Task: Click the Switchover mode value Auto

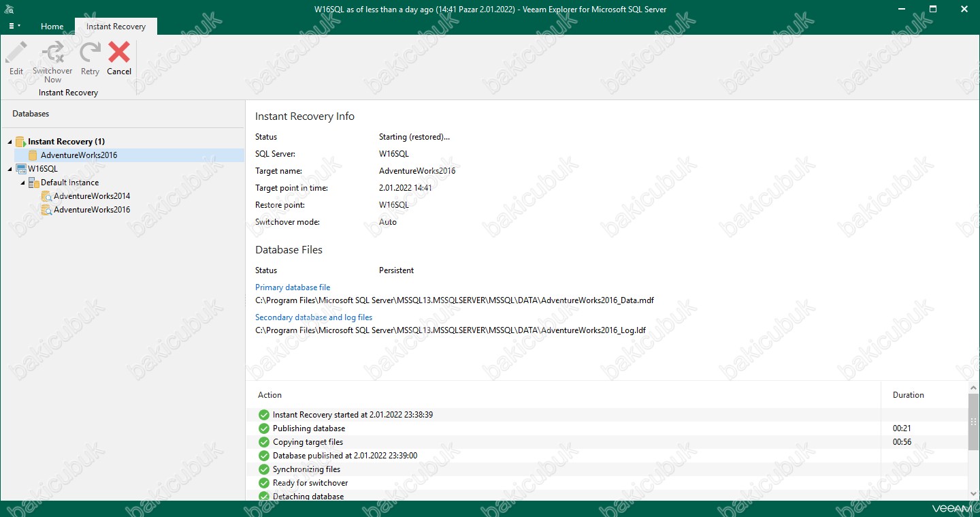Action: 388,222
